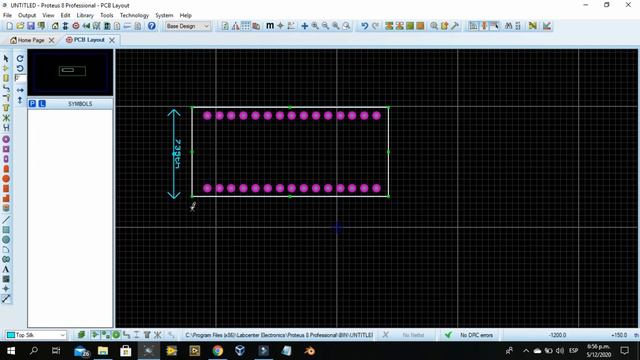
Task: Select the Round Through-hole Pad tool
Action: click(6, 139)
